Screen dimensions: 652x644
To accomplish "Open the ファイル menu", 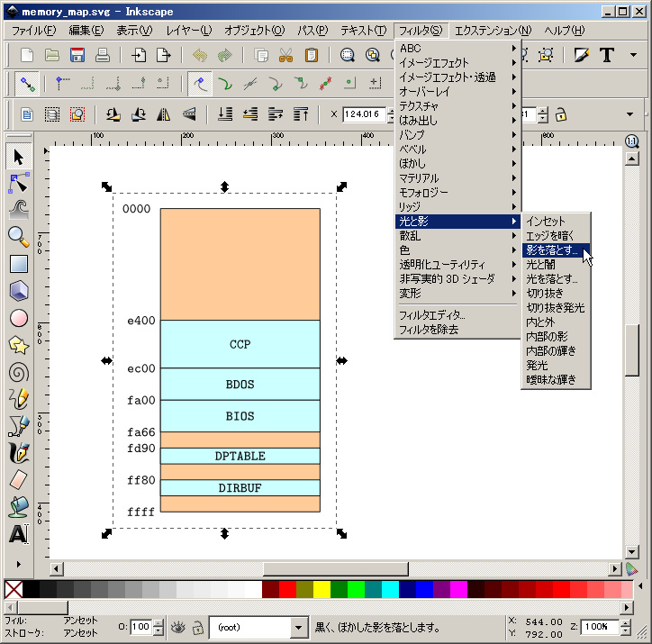I will click(x=33, y=31).
